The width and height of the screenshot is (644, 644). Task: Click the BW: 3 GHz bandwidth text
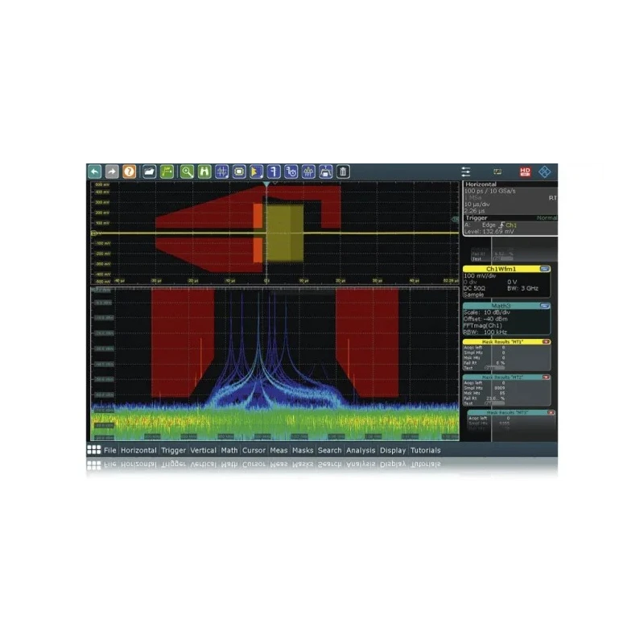point(522,288)
